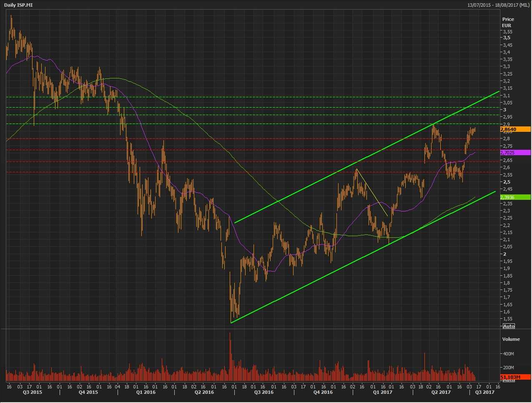
Task: Click the 1,75 price axis label
Action: [507, 290]
